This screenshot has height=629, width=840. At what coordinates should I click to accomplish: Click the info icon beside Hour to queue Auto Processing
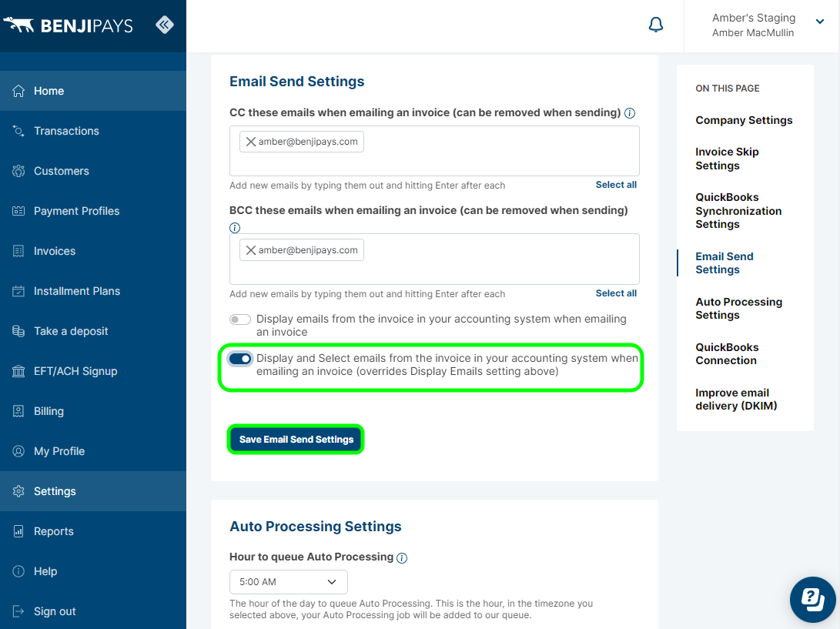point(402,557)
